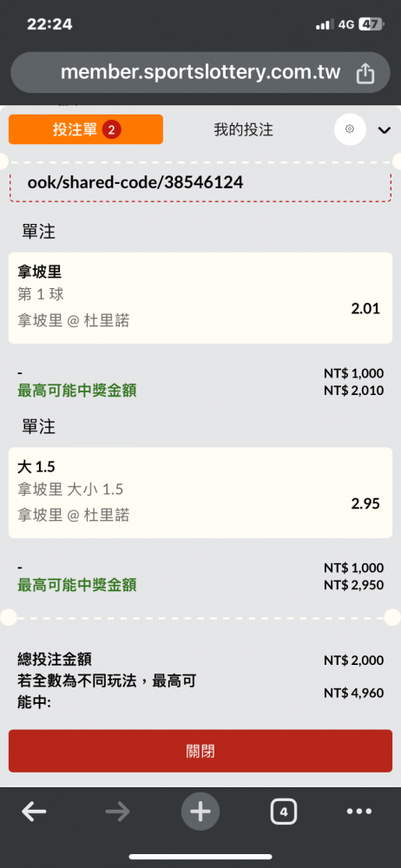
Task: Tap the member.sportslottery.com.tw address bar
Action: (x=200, y=73)
